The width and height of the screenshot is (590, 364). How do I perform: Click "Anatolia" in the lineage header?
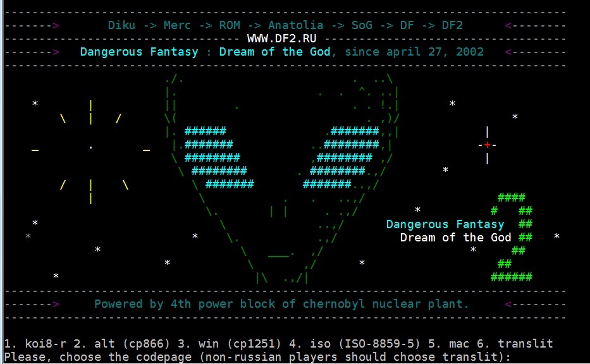coord(295,25)
